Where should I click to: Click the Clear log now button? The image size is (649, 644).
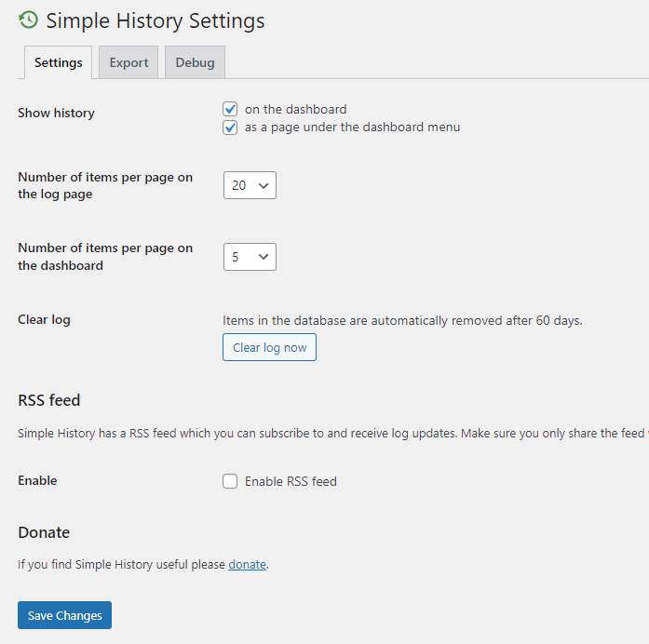tap(269, 347)
